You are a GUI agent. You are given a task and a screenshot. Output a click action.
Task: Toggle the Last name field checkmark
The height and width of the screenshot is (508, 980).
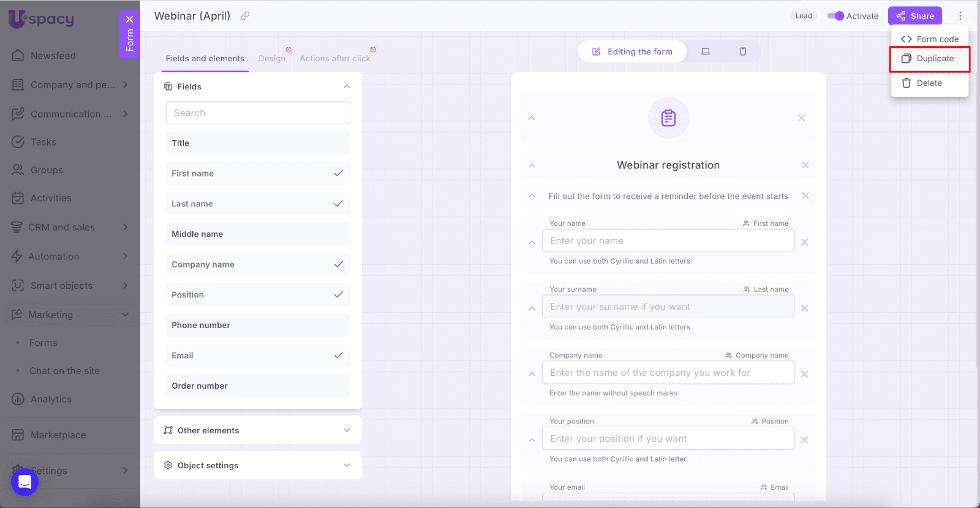coord(338,204)
